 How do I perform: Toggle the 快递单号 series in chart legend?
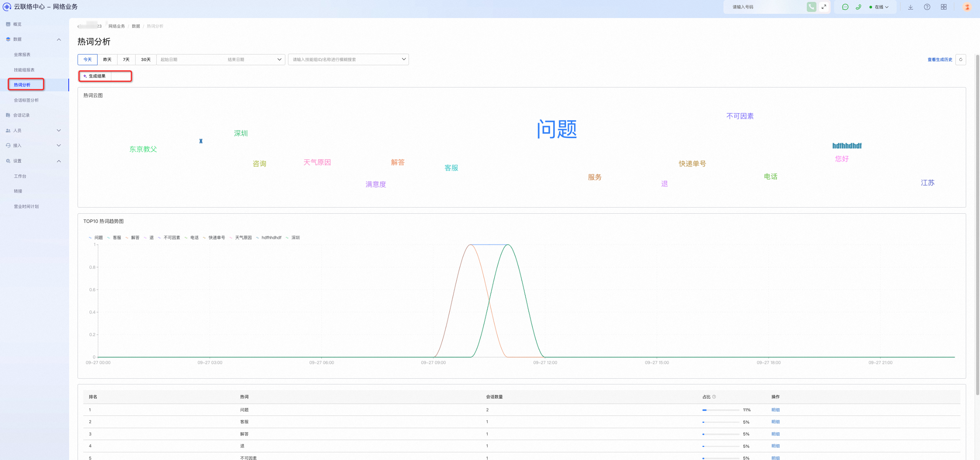tap(214, 237)
